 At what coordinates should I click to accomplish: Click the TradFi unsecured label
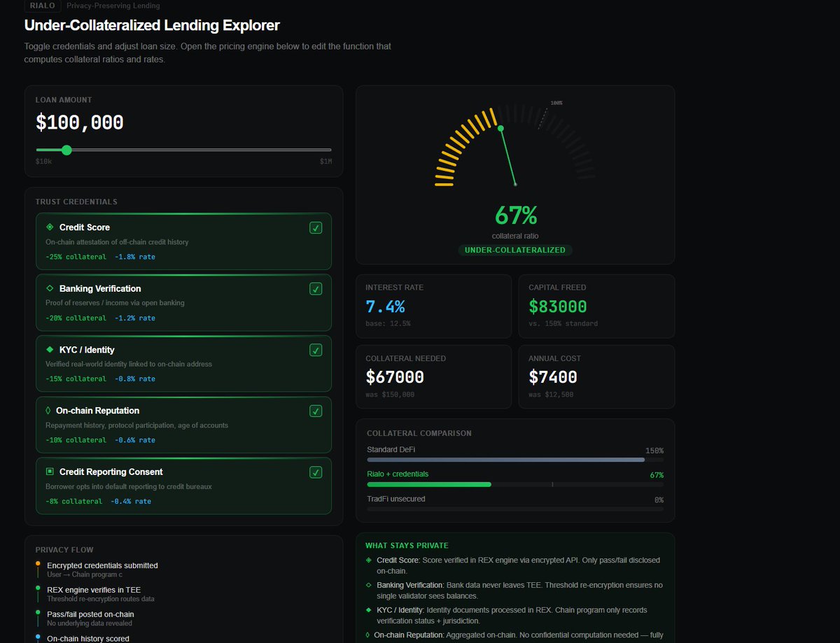pyautogui.click(x=395, y=499)
